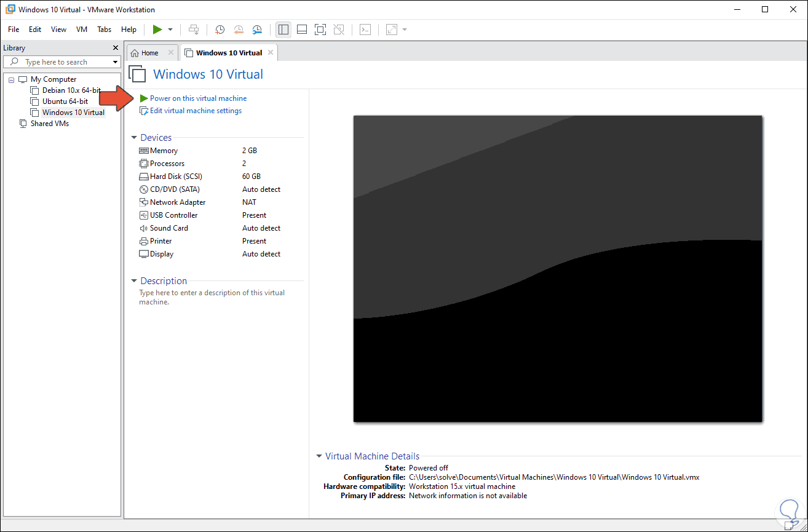Collapse the Virtual Machine Details section
This screenshot has width=808, height=532.
tap(319, 456)
